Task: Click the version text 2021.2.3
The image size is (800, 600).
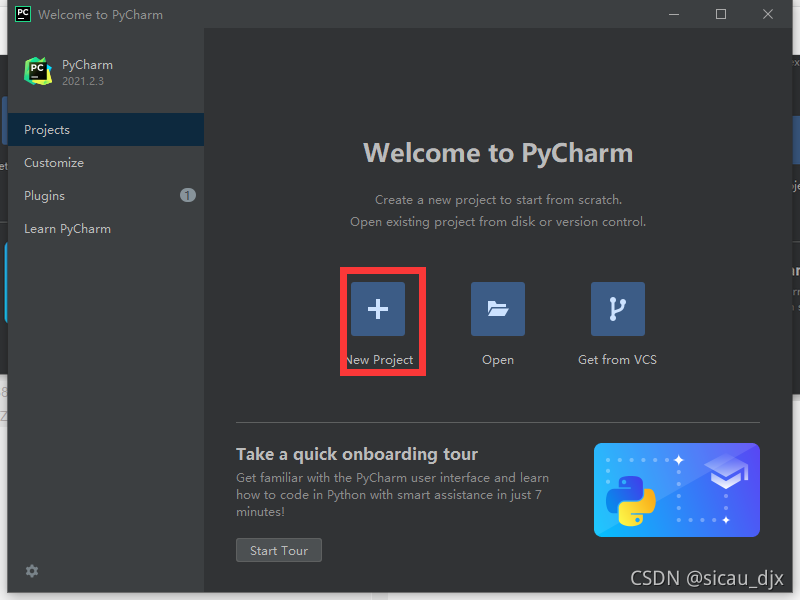Action: point(83,81)
